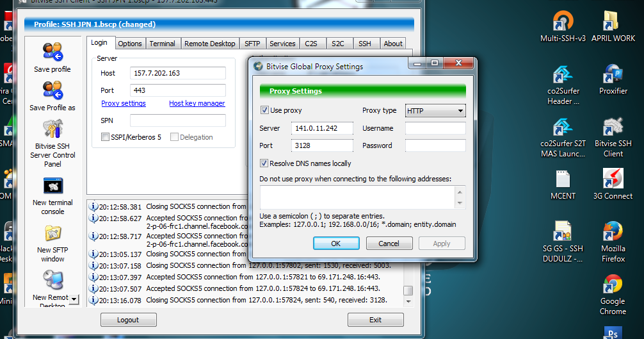This screenshot has height=339, width=644.
Task: Switch to the SSH tab
Action: tap(365, 44)
